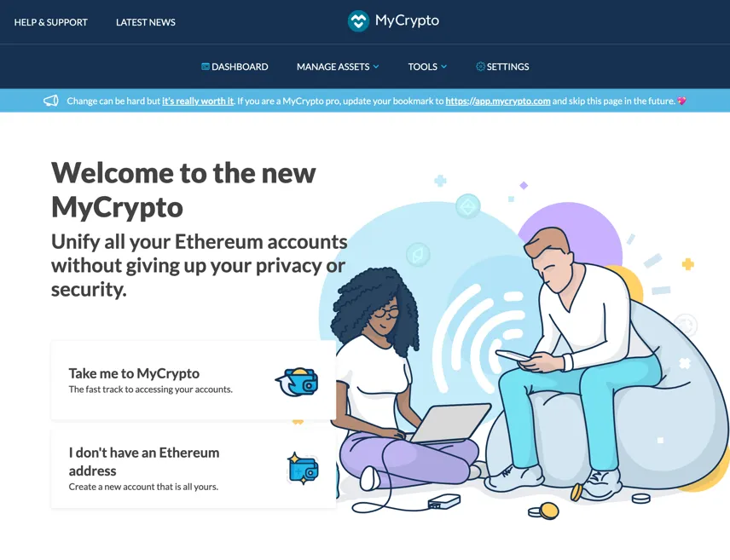Open the https://app.mycrypto.com link

(x=498, y=101)
